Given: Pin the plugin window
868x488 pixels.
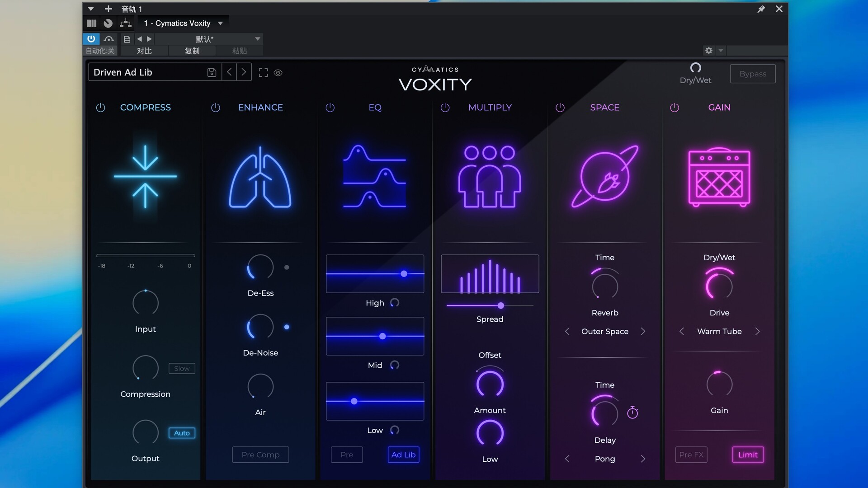Looking at the screenshot, I should pos(761,9).
